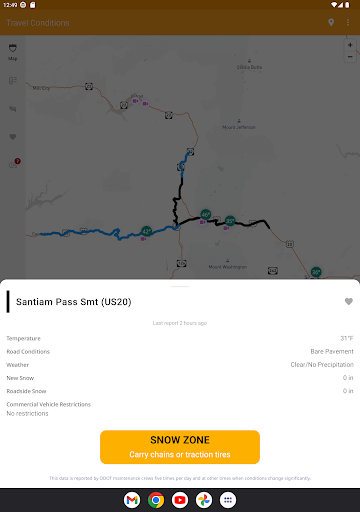Tap the SNOW ZONE banner button
Screen dimensions: 360x512
180,447
